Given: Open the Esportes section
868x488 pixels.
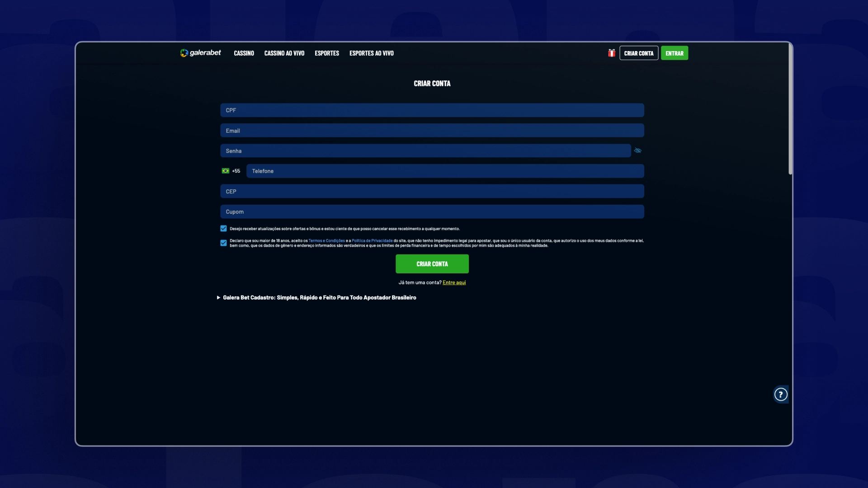Looking at the screenshot, I should [327, 53].
